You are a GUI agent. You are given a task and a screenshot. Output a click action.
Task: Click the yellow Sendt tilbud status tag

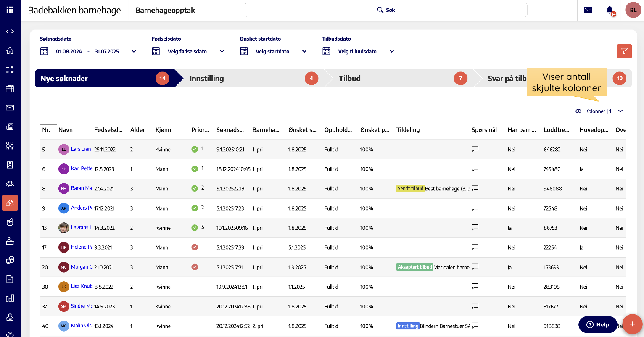(x=410, y=188)
